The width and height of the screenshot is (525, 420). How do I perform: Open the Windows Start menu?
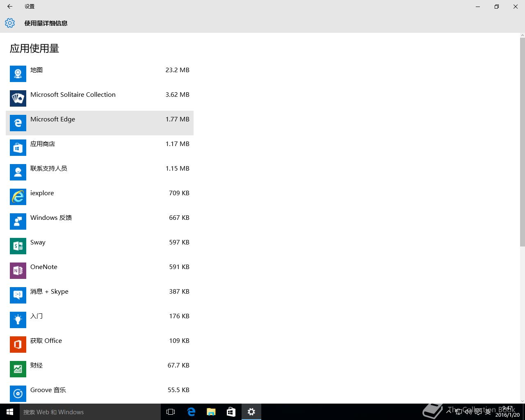pyautogui.click(x=10, y=412)
